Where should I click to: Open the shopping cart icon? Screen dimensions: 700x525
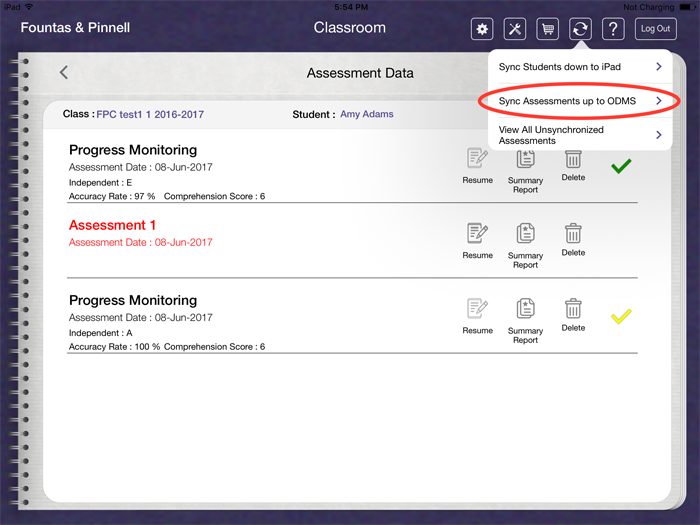pos(547,29)
